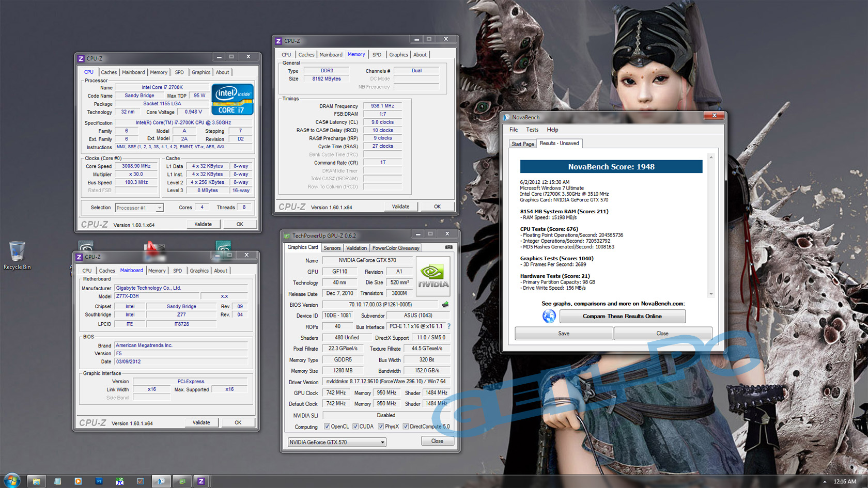
Task: Click the Close button in GPU-Z
Action: (437, 441)
